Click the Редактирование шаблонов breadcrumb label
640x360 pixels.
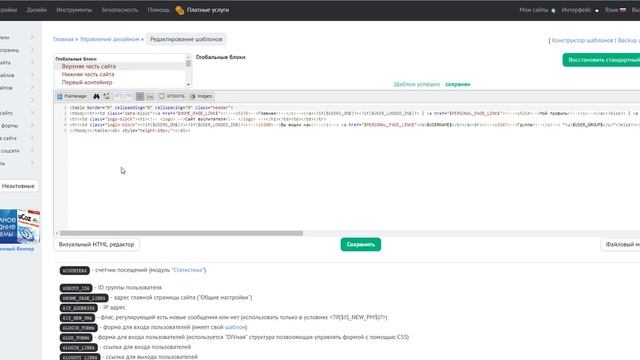186,39
